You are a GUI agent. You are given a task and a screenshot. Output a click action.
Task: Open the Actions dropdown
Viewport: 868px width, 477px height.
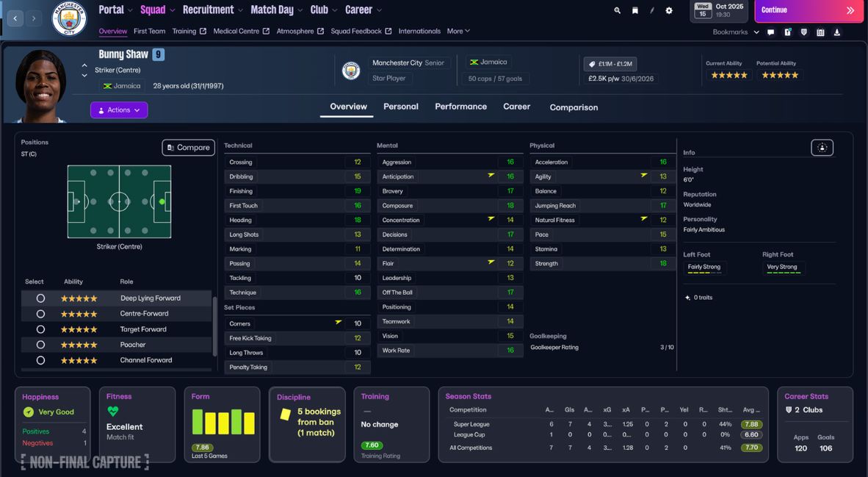tap(117, 110)
